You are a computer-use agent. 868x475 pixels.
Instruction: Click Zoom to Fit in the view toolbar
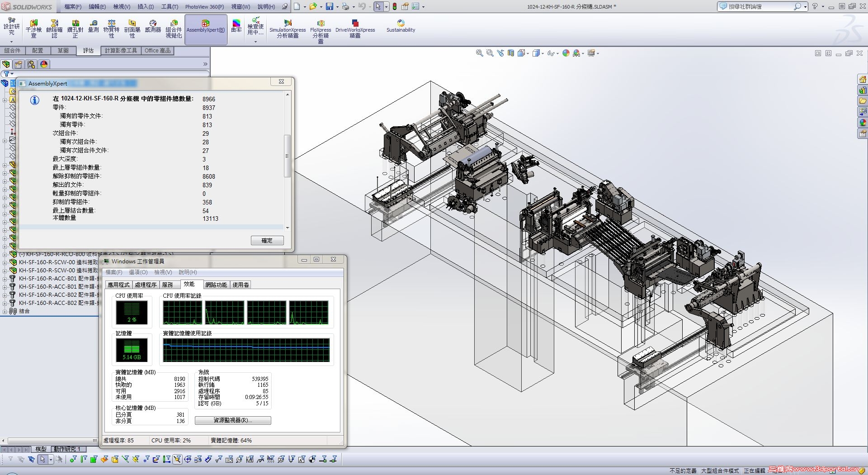[x=480, y=53]
